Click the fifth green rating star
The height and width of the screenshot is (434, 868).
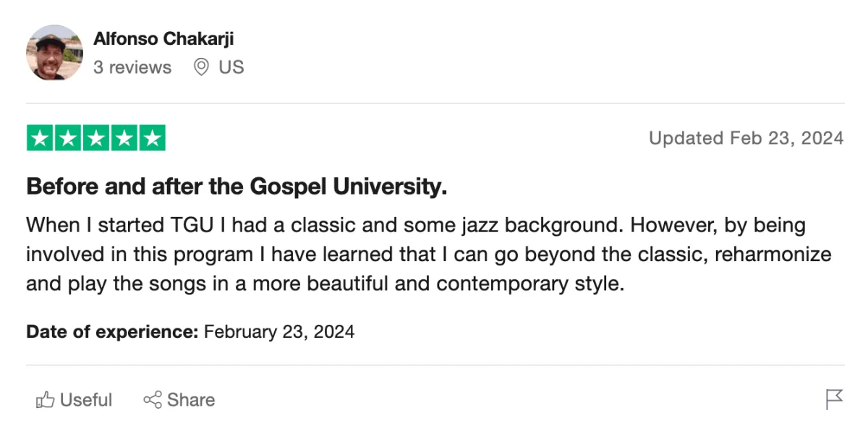[x=152, y=138]
